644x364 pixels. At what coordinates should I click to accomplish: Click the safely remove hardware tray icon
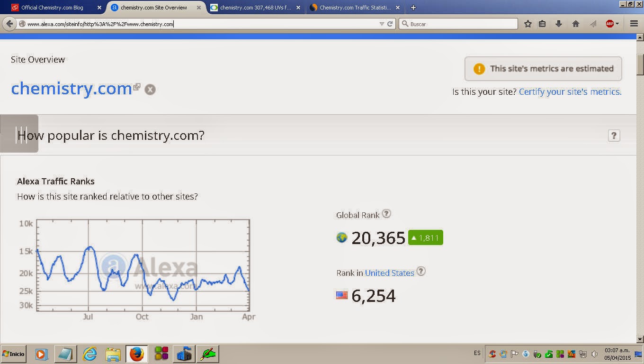[537, 354]
